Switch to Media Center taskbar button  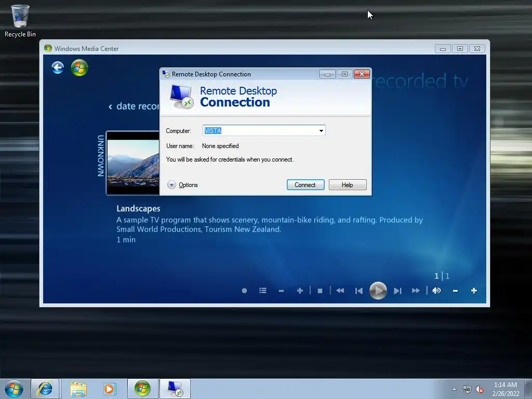click(x=142, y=389)
